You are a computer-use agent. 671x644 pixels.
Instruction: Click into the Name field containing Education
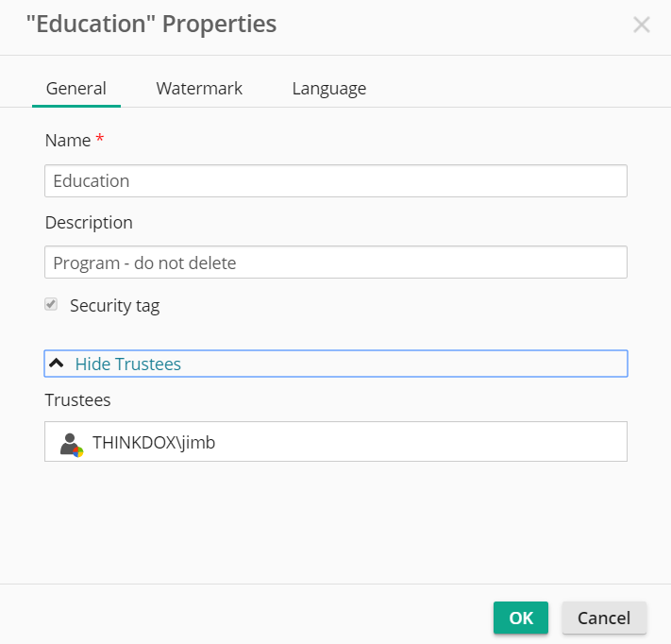pyautogui.click(x=336, y=181)
